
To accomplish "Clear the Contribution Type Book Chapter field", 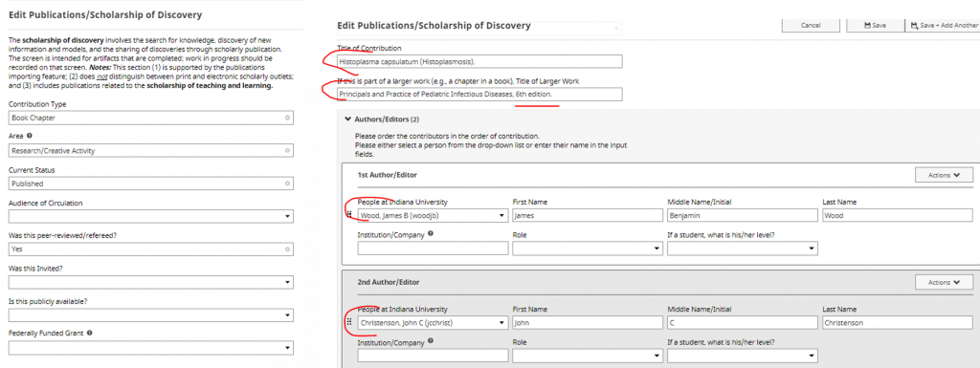I will coord(287,118).
